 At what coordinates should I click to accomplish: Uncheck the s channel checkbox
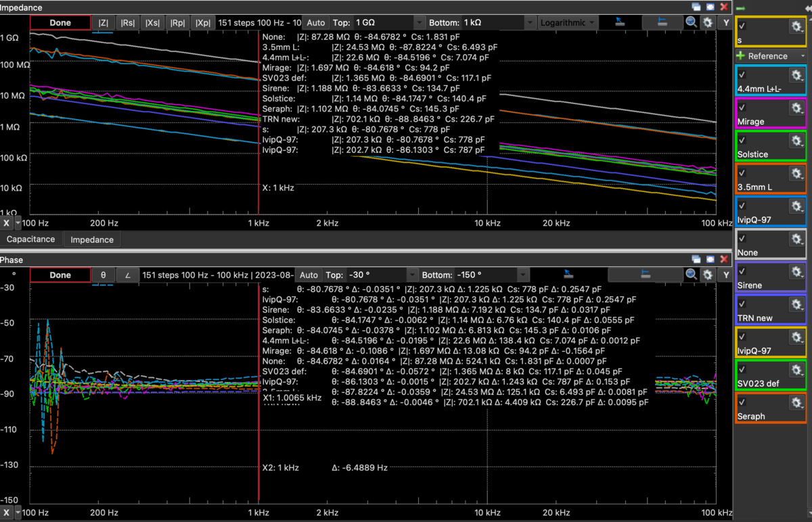742,26
